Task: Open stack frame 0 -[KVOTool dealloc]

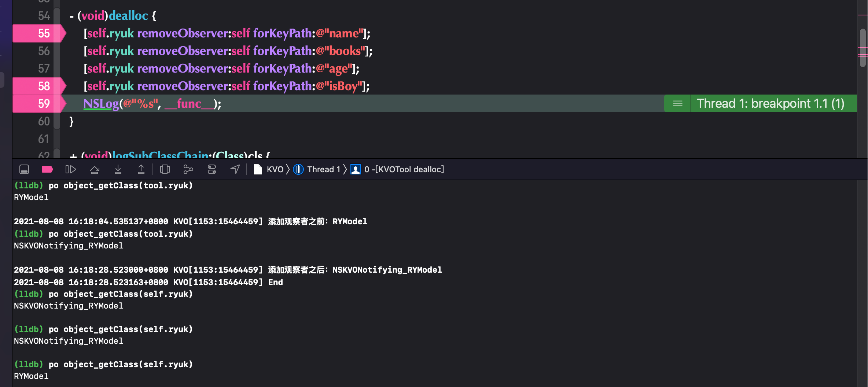Action: click(397, 169)
